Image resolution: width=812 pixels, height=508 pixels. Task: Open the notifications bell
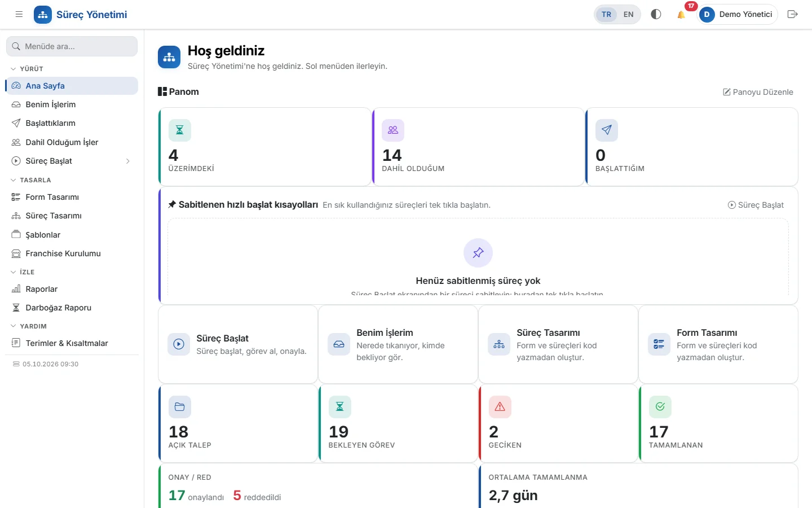681,14
